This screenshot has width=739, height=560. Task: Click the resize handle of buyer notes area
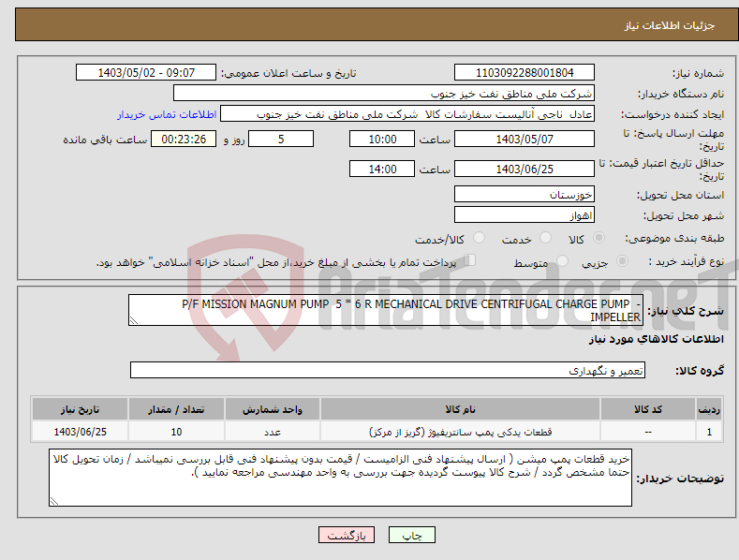point(54,501)
